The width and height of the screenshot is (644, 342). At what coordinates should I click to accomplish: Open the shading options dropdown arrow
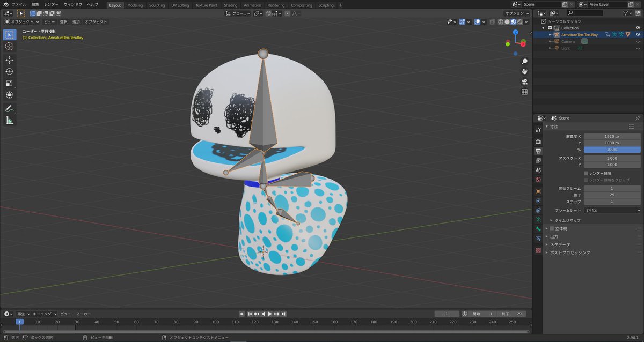coord(527,22)
